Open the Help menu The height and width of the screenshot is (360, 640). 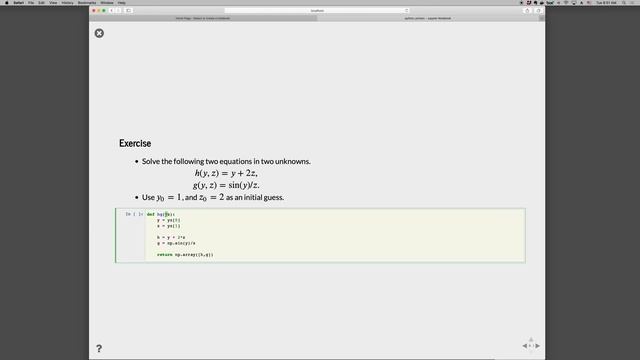tap(122, 2)
